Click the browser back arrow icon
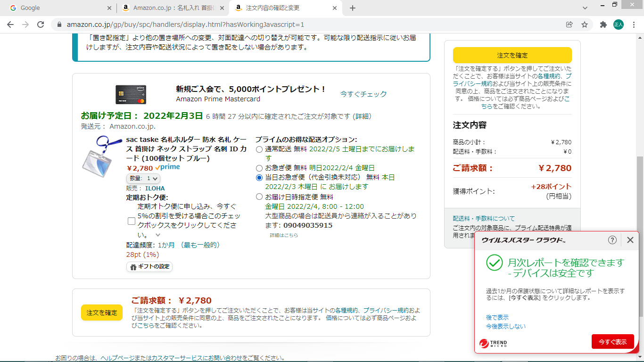Image resolution: width=644 pixels, height=362 pixels. (10, 25)
